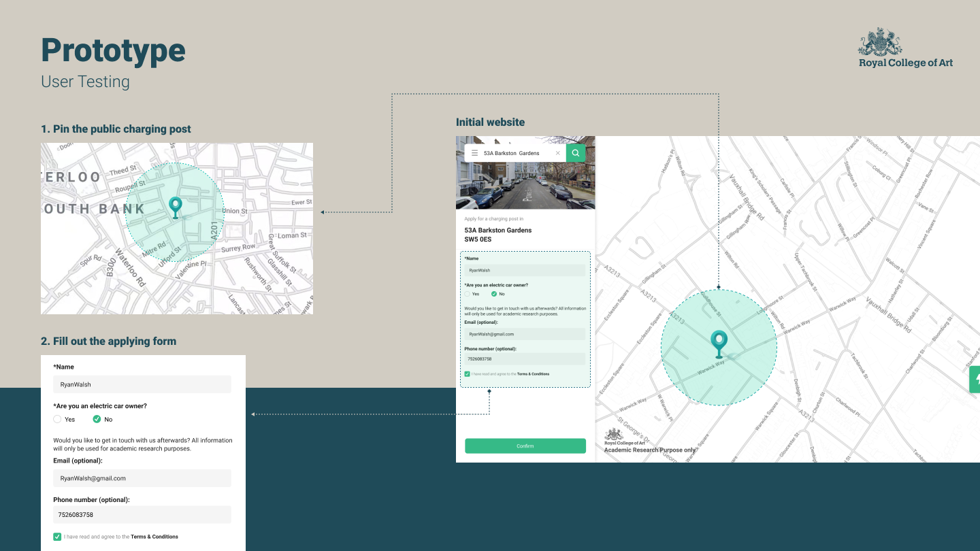Click the 'Ewer St' map label
980x551 pixels.
(x=301, y=202)
